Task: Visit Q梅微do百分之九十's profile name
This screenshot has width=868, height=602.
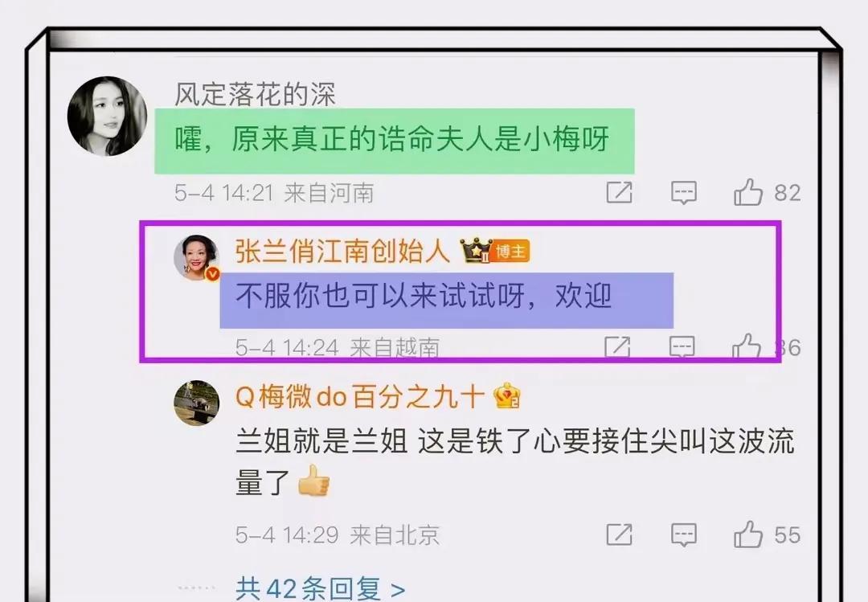Action: tap(360, 396)
